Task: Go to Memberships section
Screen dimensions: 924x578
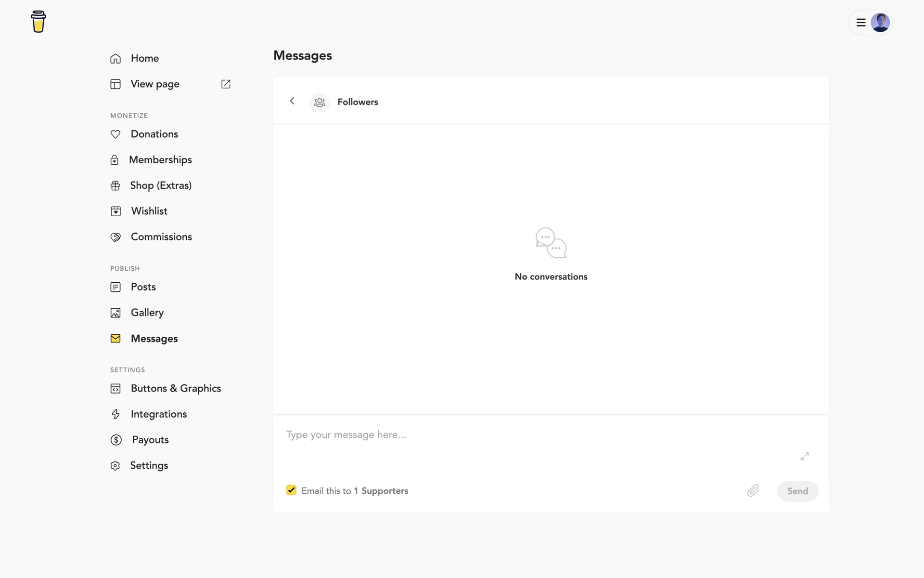Action: tap(160, 160)
